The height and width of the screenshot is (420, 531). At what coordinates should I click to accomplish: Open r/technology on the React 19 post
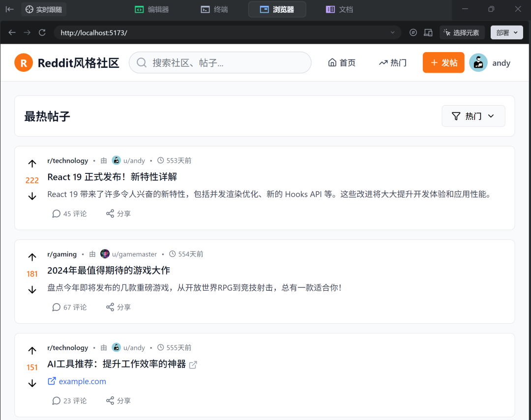click(67, 161)
